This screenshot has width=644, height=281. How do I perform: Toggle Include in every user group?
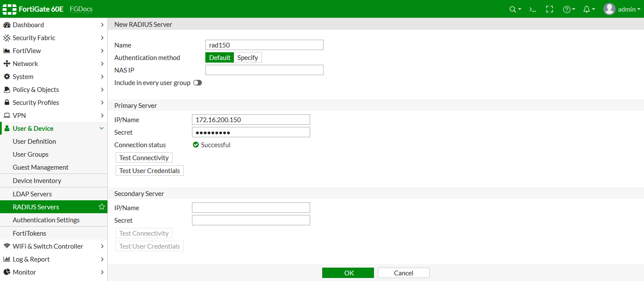click(198, 82)
